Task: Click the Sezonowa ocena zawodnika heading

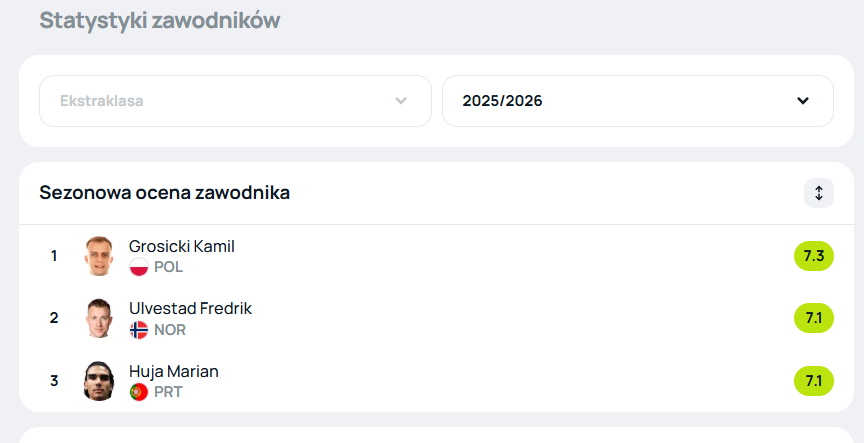Action: click(x=164, y=193)
